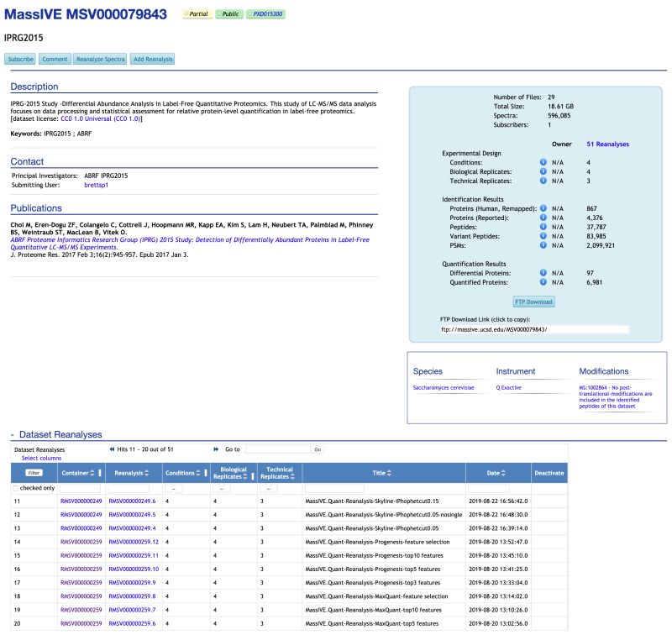Click the info icon beside PSMs

point(543,245)
